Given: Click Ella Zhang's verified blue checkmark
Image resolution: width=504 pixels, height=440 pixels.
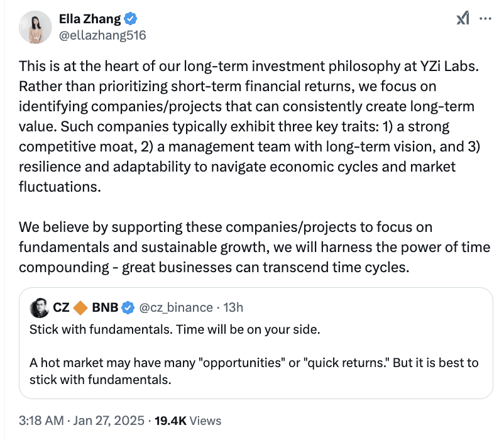Looking at the screenshot, I should (x=130, y=18).
